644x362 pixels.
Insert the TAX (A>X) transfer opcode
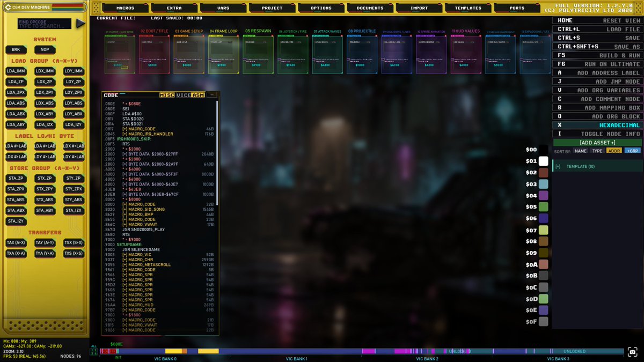(x=16, y=242)
